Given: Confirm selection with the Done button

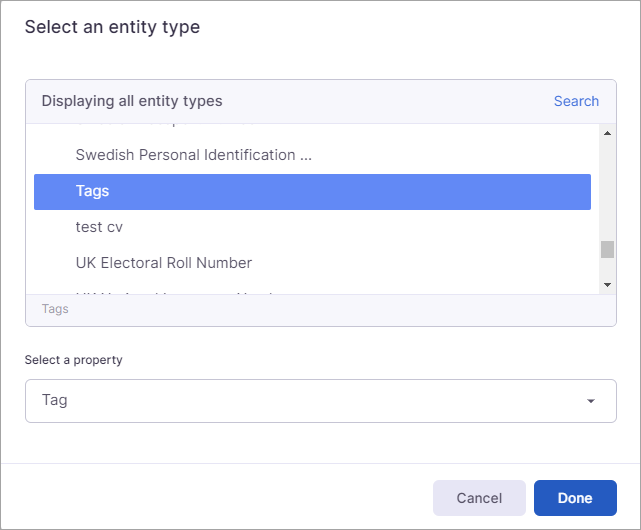Looking at the screenshot, I should point(575,498).
